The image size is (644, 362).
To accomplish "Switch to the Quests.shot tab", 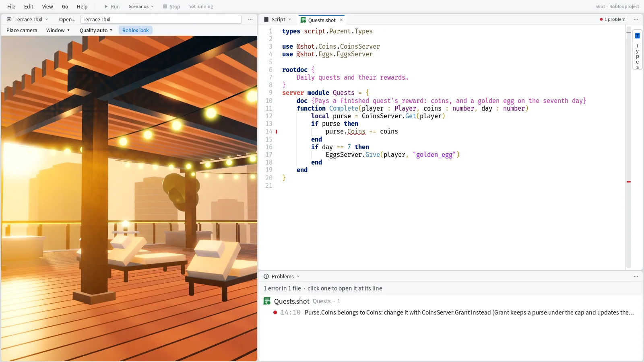I will 322,20.
